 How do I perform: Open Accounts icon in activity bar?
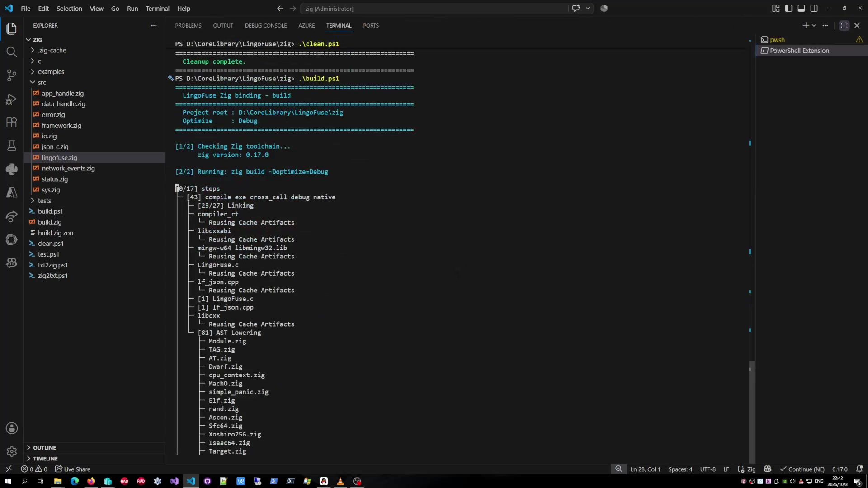pos(12,428)
